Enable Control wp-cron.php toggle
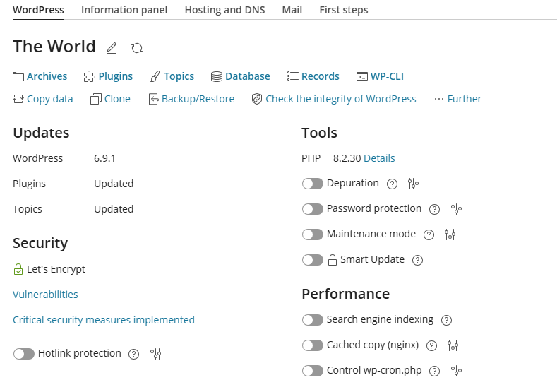557x392 pixels. pyautogui.click(x=312, y=371)
